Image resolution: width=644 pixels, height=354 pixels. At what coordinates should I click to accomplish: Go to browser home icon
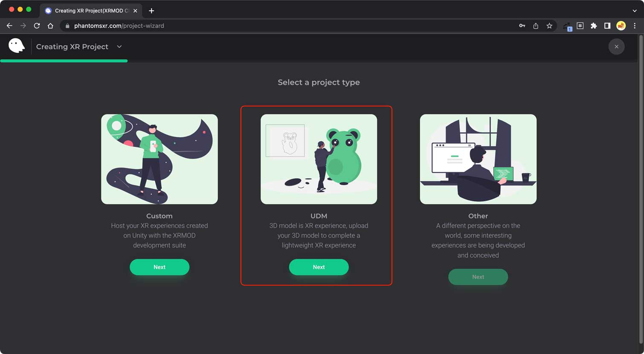point(50,26)
